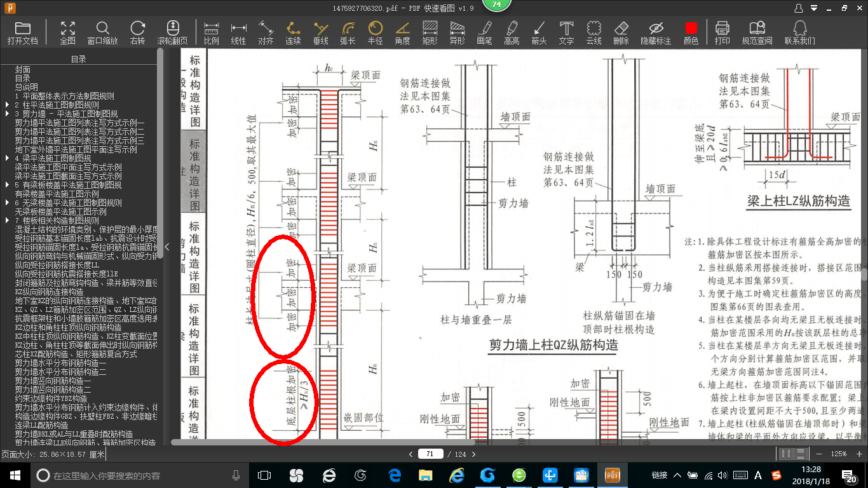The height and width of the screenshot is (488, 868).
Task: Select the 画笔 pen tool
Action: coord(484,33)
